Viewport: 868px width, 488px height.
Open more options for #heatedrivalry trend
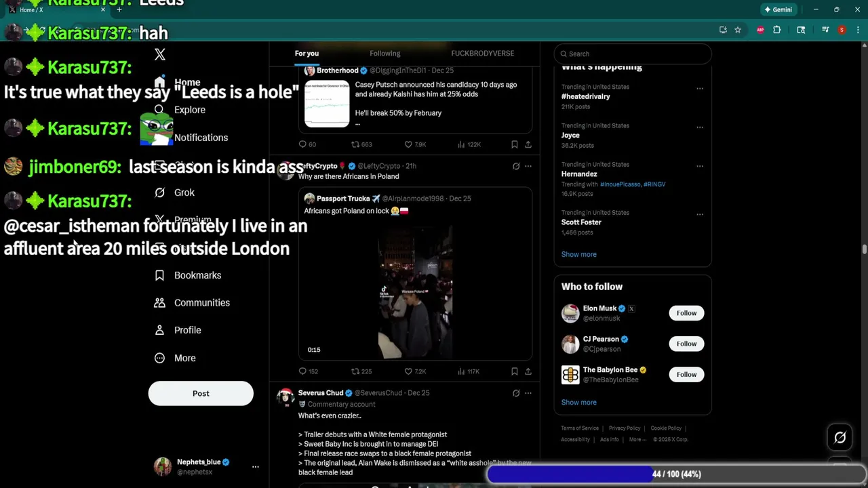tap(700, 89)
